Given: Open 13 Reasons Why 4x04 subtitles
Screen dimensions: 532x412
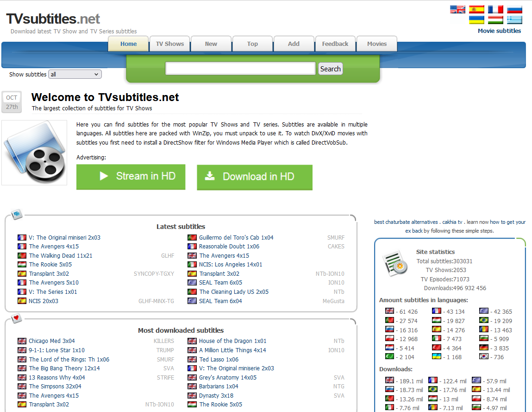Looking at the screenshot, I should pos(56,377).
